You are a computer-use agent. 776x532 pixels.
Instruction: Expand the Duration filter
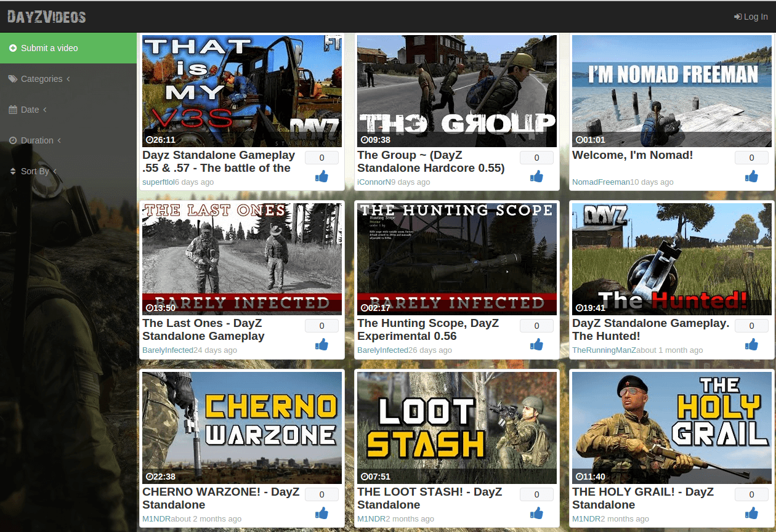click(x=68, y=140)
